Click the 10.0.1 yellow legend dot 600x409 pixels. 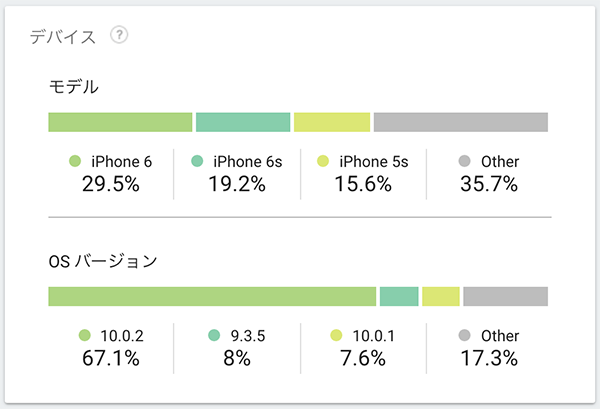click(336, 335)
